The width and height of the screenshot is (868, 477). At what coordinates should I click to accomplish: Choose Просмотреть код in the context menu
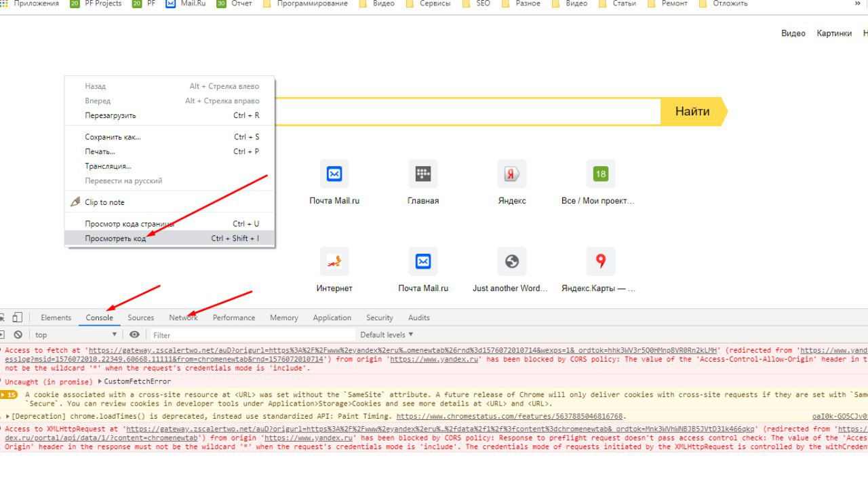coord(170,238)
